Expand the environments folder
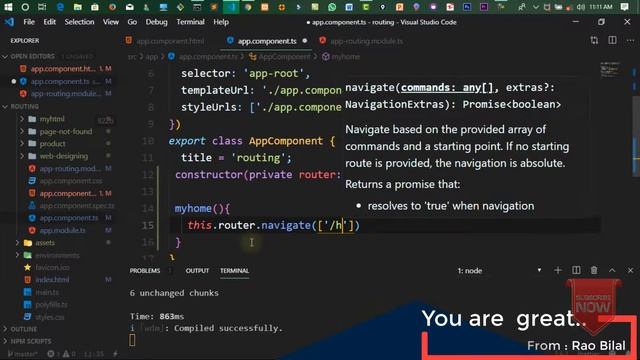This screenshot has width=640, height=360. point(17,256)
